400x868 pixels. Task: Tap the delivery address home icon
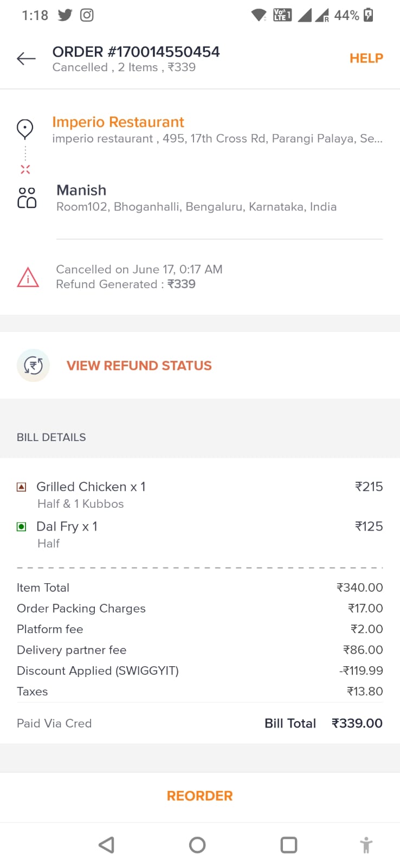[x=27, y=198]
